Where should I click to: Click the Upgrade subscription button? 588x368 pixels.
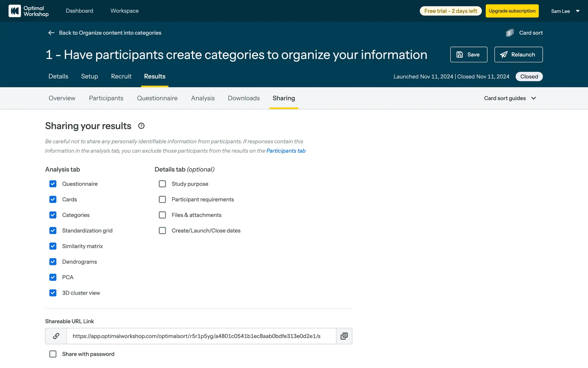[512, 11]
